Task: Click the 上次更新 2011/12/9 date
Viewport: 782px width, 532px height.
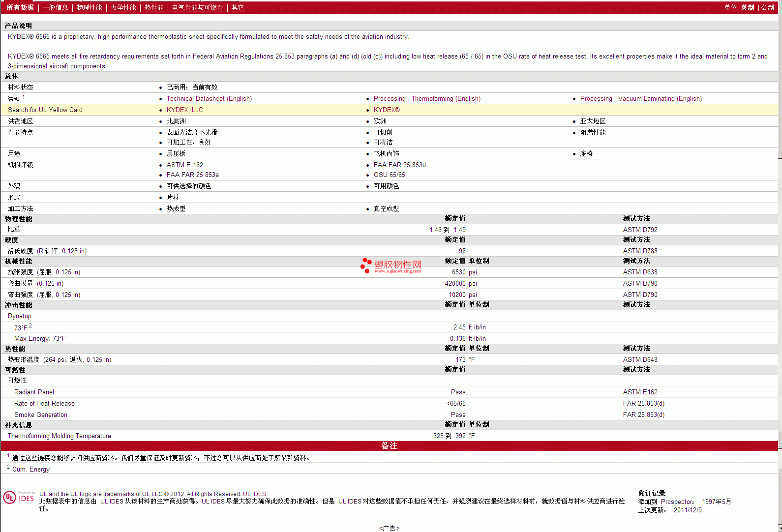Action: [x=670, y=510]
